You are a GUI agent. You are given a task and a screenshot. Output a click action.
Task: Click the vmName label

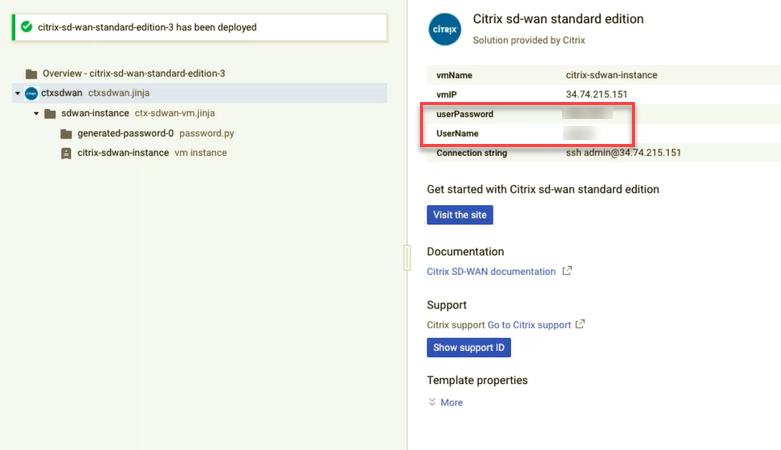point(454,75)
